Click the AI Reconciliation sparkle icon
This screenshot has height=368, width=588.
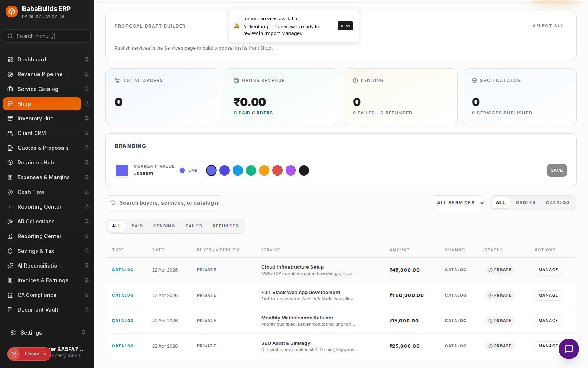click(10, 266)
